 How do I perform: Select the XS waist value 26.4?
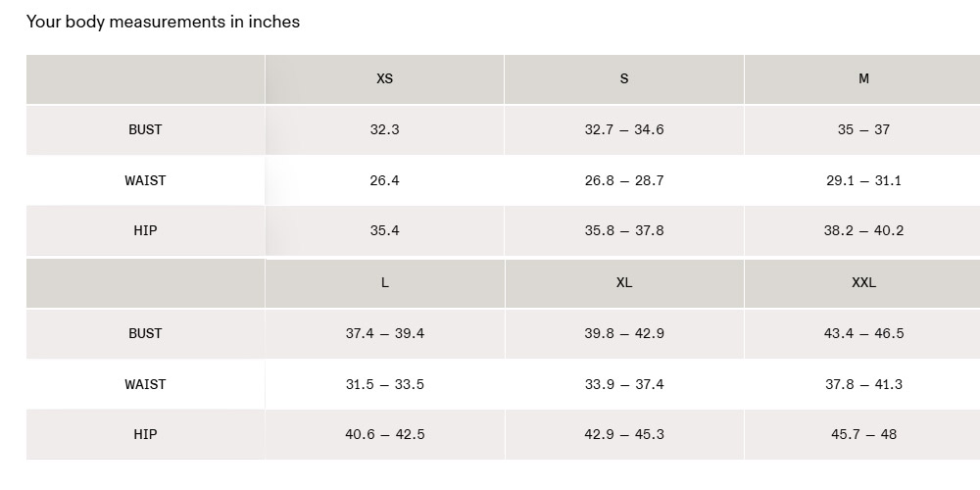(384, 180)
